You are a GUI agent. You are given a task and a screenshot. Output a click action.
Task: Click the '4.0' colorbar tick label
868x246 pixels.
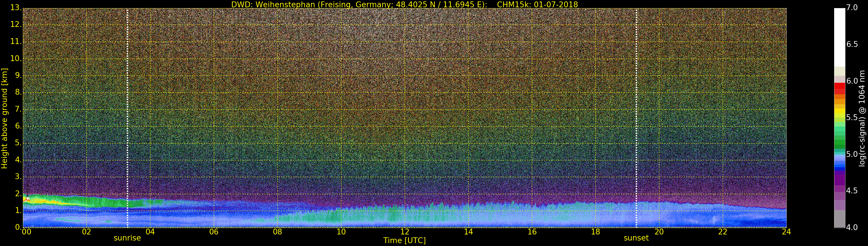[852, 227]
